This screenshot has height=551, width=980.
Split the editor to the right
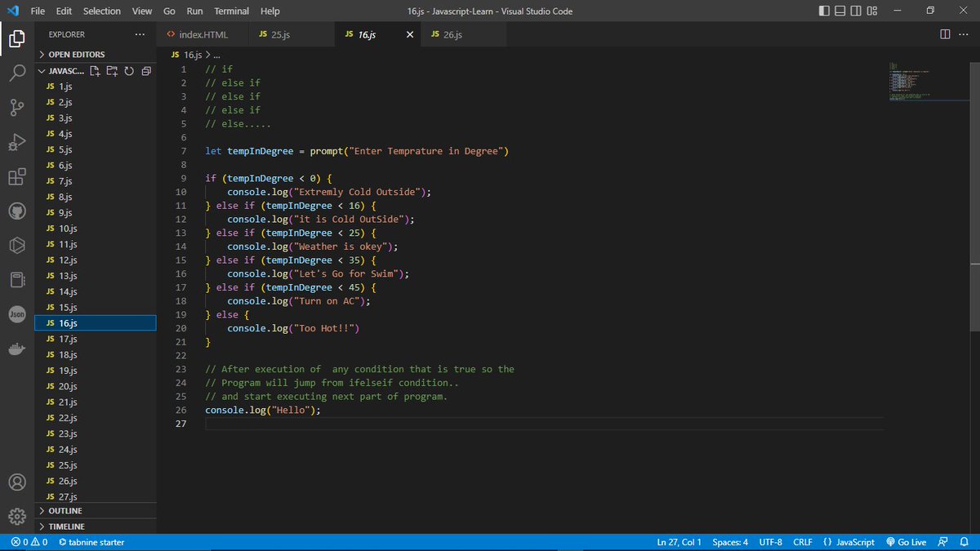click(x=945, y=34)
